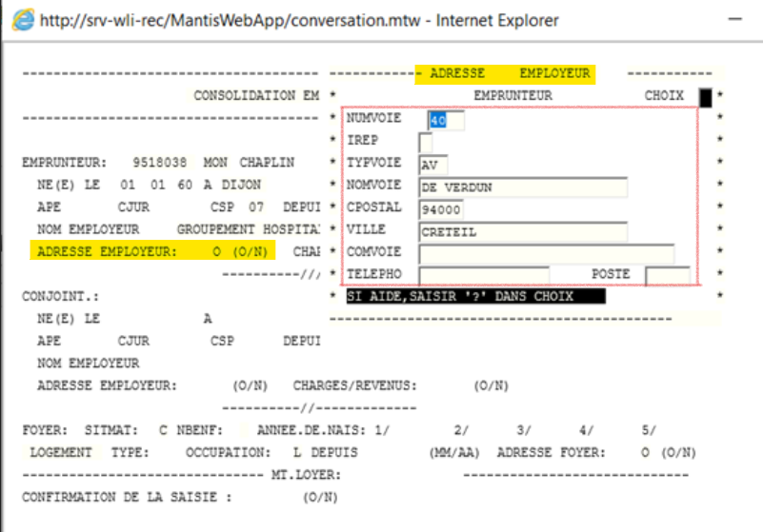Click the POSTE extension input box
The height and width of the screenshot is (532, 763).
[667, 275]
